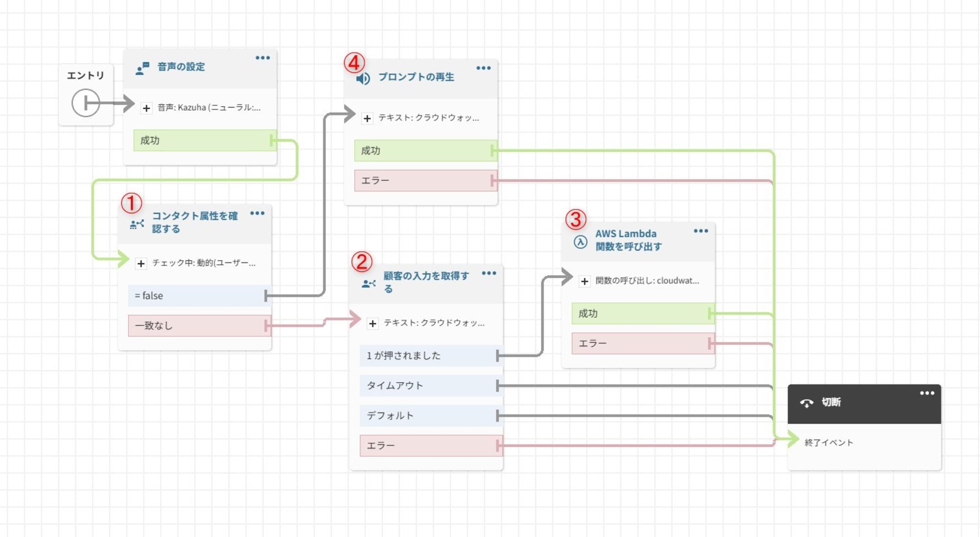
Task: Click the プロンプトの再生 block title
Action: (x=416, y=77)
